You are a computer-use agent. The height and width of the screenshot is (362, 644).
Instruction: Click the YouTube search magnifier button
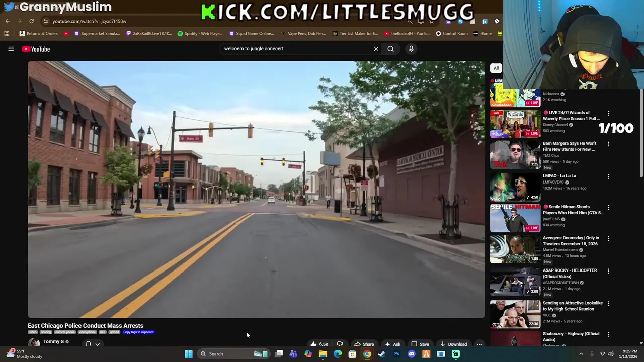pos(390,49)
